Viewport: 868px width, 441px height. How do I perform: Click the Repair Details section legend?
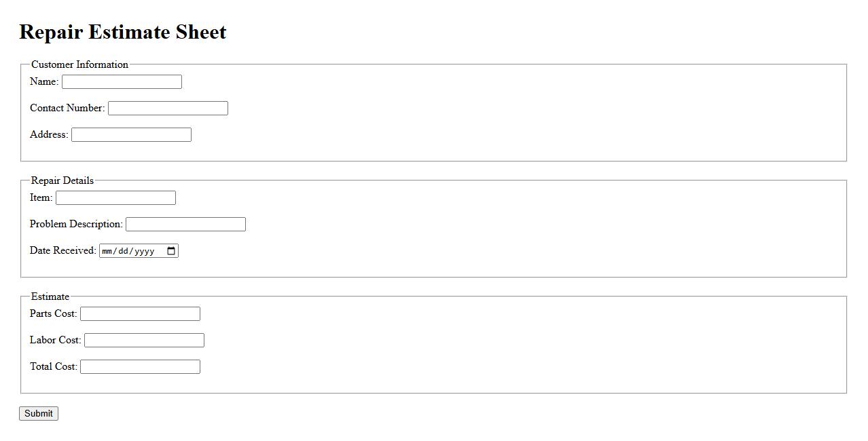tap(62, 181)
